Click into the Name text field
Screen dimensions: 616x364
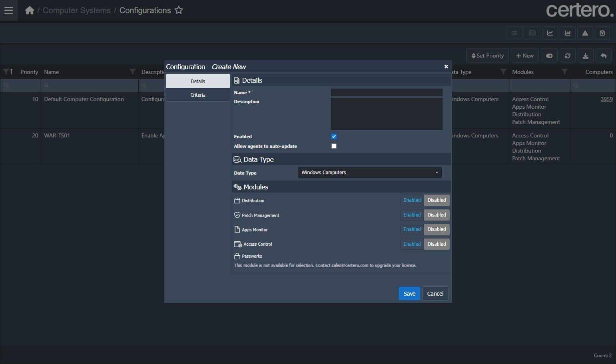pos(386,93)
